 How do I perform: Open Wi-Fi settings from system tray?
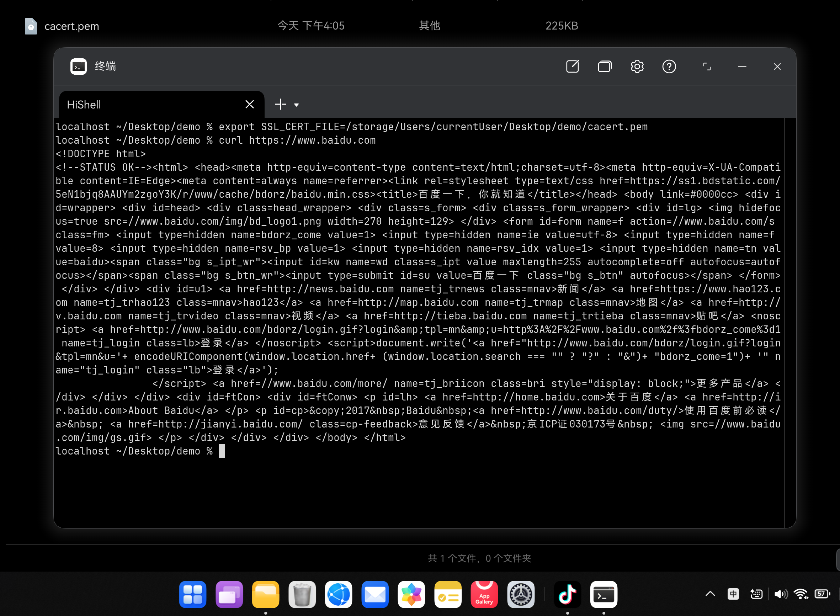click(801, 594)
